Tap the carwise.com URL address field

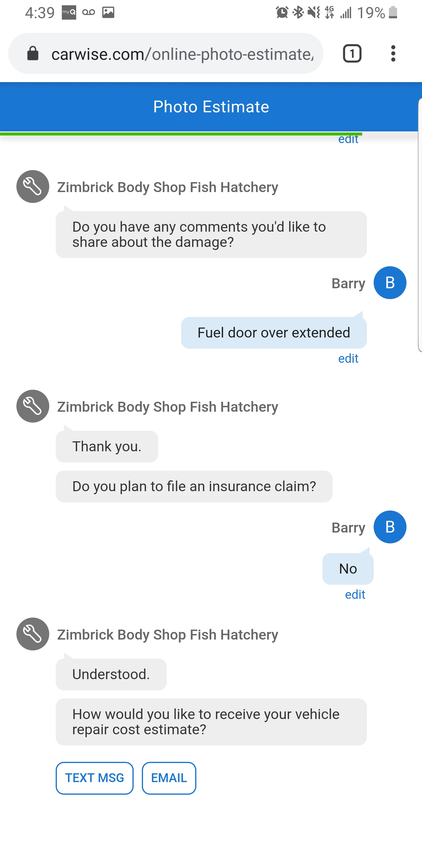182,54
